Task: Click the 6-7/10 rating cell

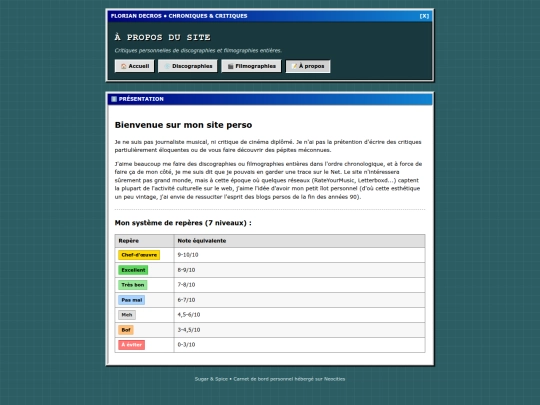Action: [x=300, y=300]
